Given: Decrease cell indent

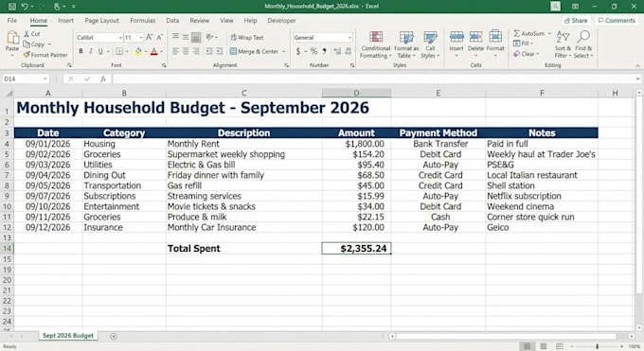Looking at the screenshot, I should point(209,51).
